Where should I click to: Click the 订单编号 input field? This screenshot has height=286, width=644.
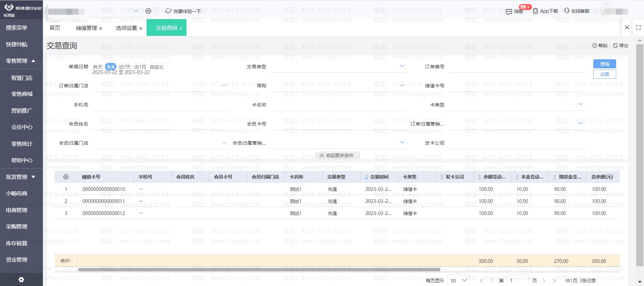click(517, 67)
